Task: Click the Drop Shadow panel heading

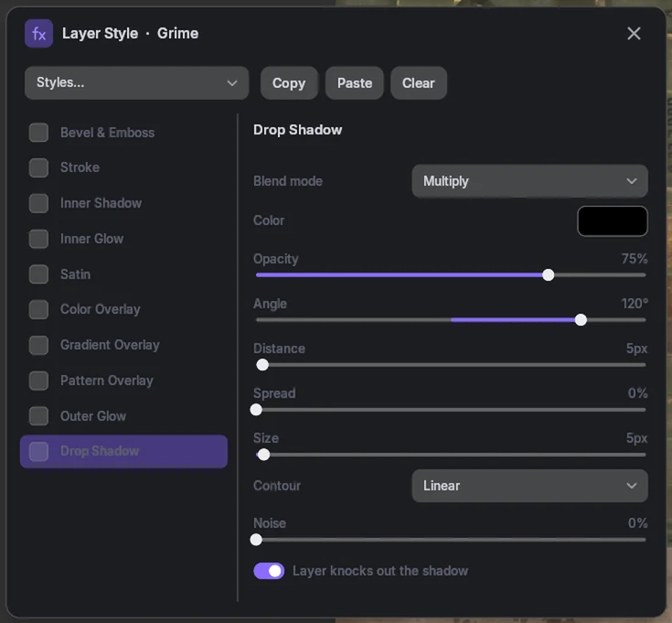Action: pyautogui.click(x=297, y=130)
